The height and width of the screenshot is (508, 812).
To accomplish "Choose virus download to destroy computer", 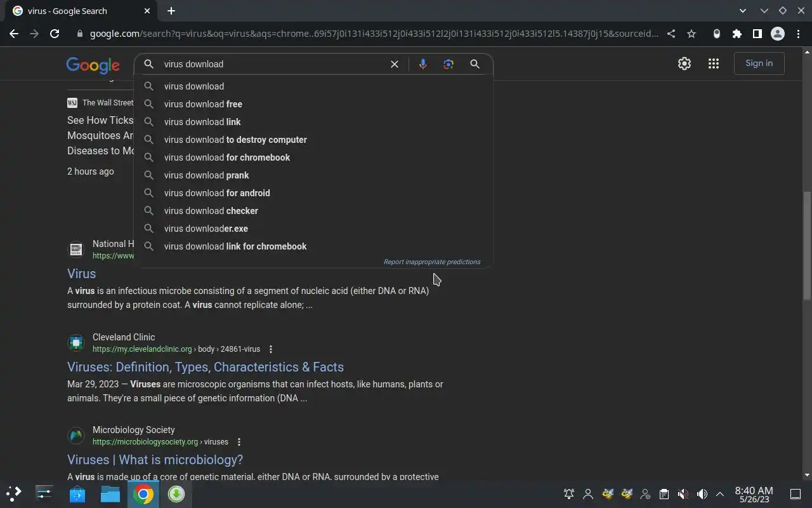I will 313,140.
